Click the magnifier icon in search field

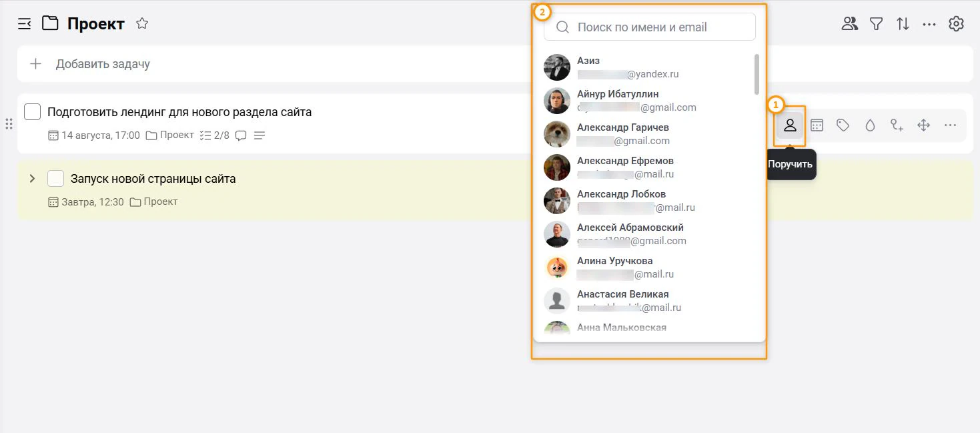coord(562,27)
